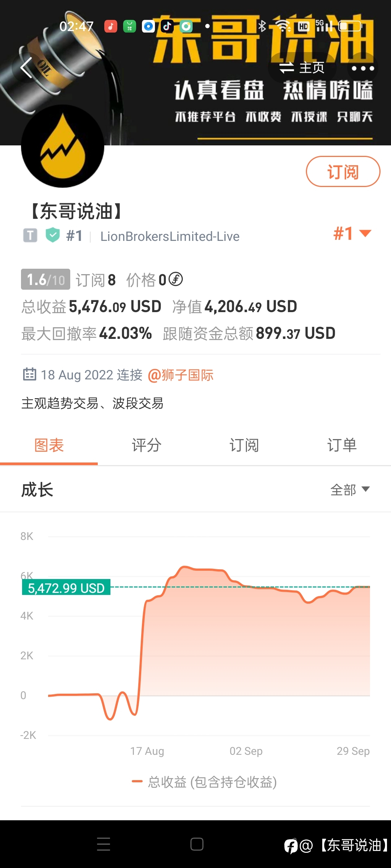The width and height of the screenshot is (391, 868).
Task: Switch to 主页 homepage view
Action: tap(302, 67)
